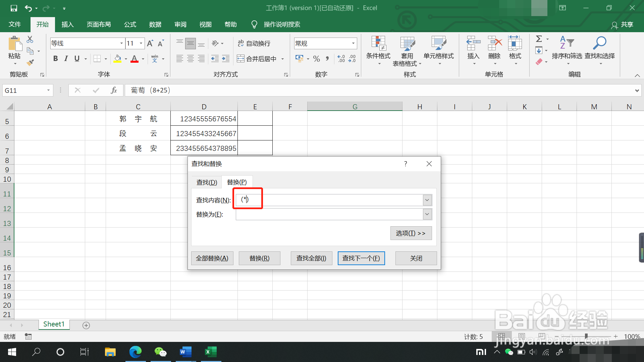Viewport: 644px width, 362px height.
Task: Click the 选项(T) >> button
Action: click(411, 233)
